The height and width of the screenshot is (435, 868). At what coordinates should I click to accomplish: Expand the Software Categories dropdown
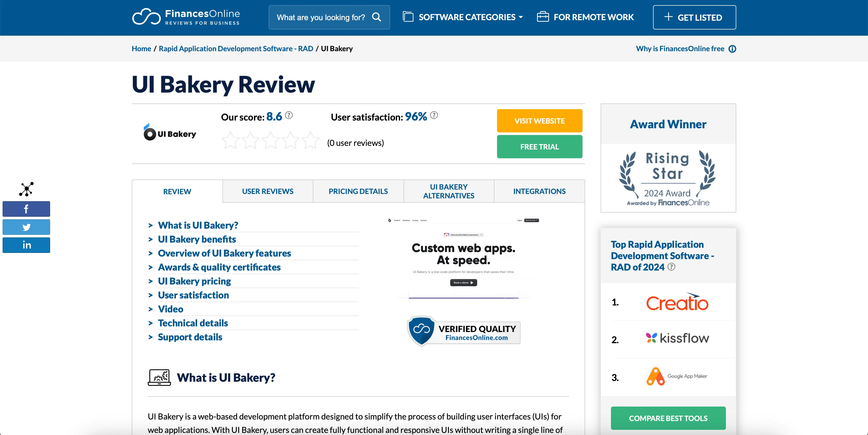[463, 17]
